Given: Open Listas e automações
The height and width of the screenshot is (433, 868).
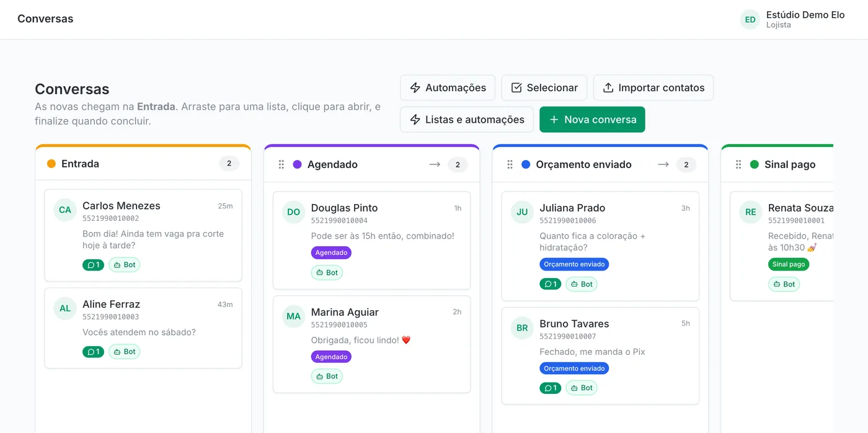Looking at the screenshot, I should pyautogui.click(x=467, y=120).
